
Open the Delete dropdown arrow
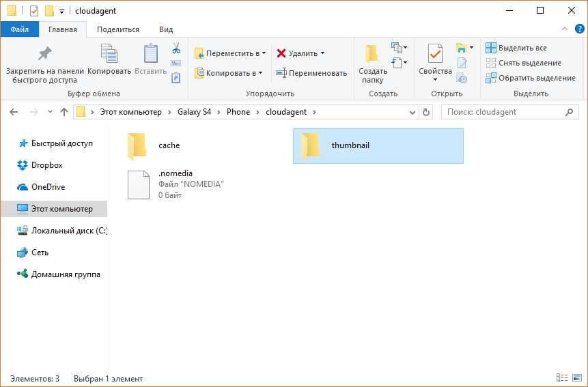pyautogui.click(x=322, y=53)
